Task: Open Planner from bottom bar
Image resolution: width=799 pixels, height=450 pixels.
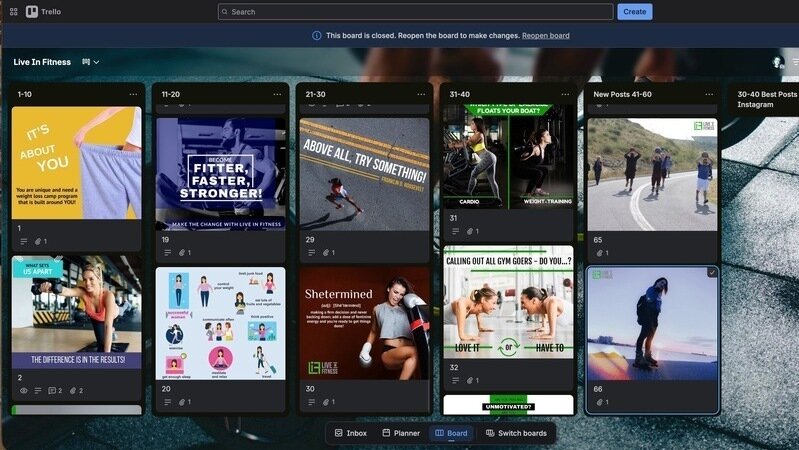Action: (402, 433)
